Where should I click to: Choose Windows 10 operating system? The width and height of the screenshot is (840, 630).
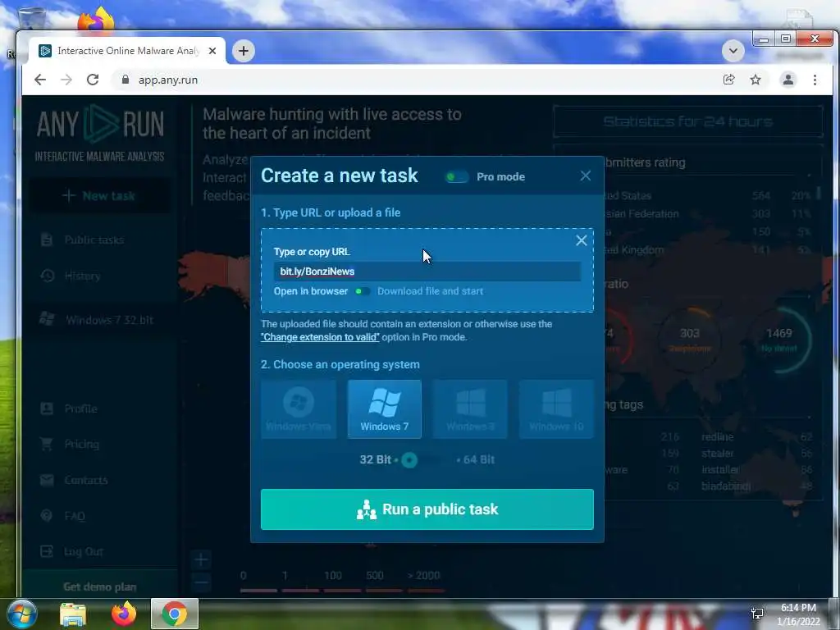point(556,409)
